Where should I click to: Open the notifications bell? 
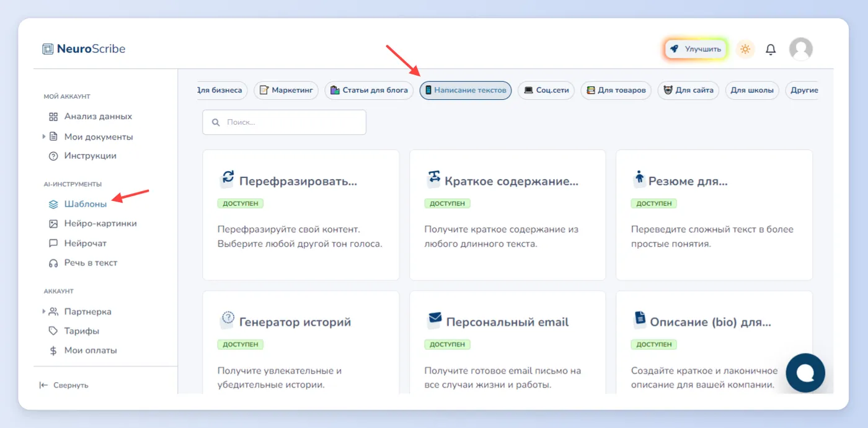(x=771, y=49)
